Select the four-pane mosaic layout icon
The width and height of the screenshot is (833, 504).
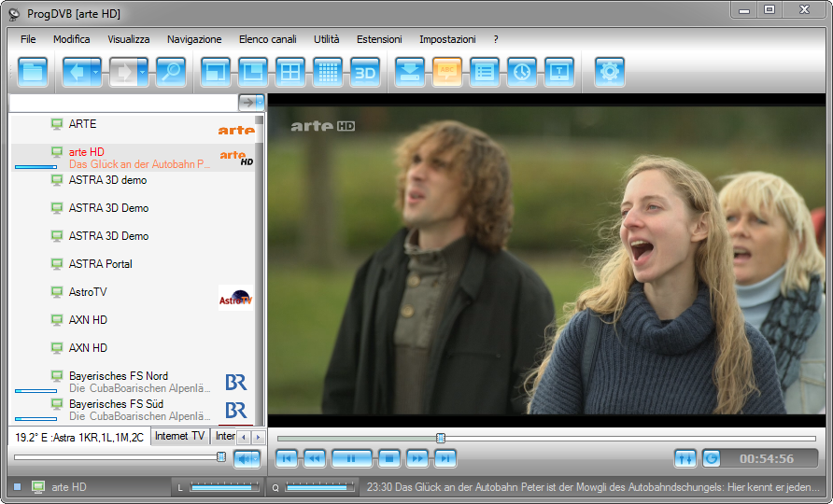pos(290,72)
